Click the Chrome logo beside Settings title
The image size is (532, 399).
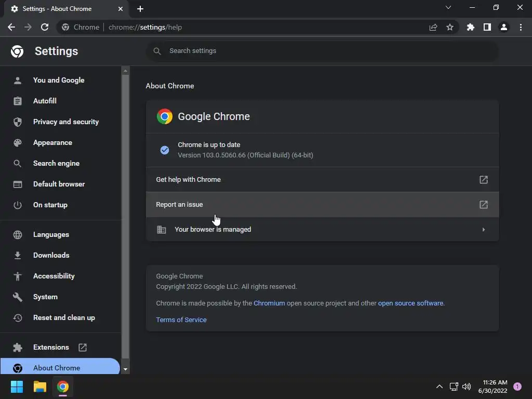17,51
